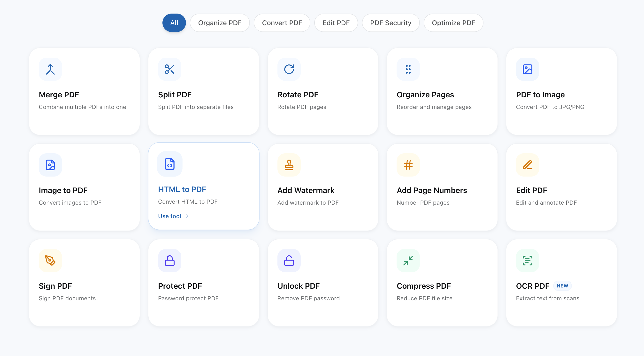Switch to the Organize PDF filter
Viewport: 644px width, 356px height.
pyautogui.click(x=220, y=23)
